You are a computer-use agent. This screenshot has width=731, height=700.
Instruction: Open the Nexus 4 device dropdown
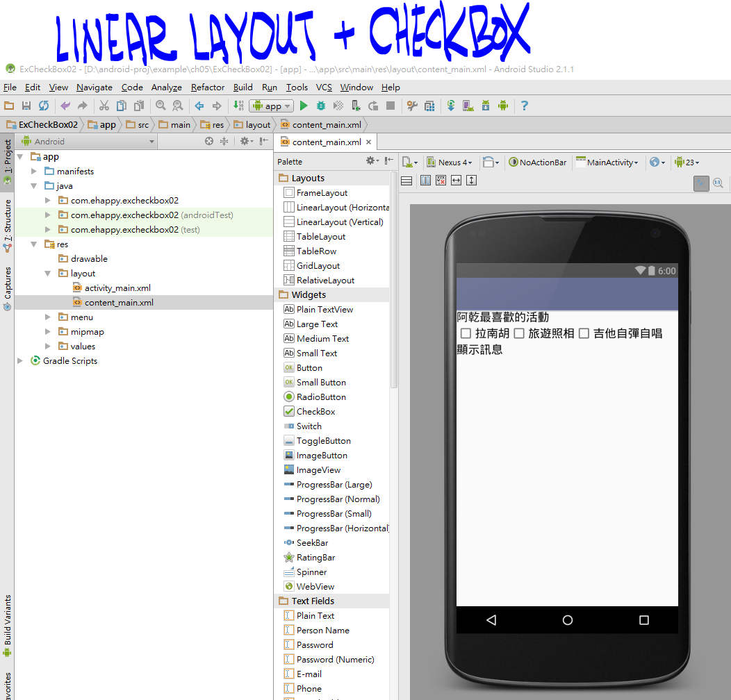(x=450, y=162)
